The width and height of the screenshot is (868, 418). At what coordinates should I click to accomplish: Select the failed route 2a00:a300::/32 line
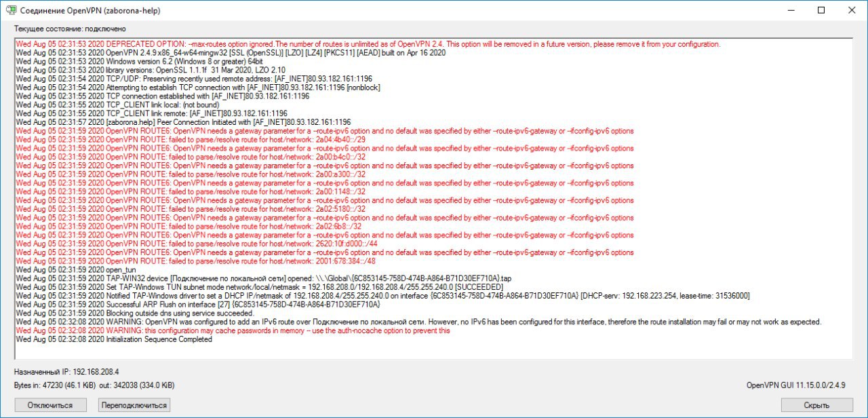tap(191, 174)
